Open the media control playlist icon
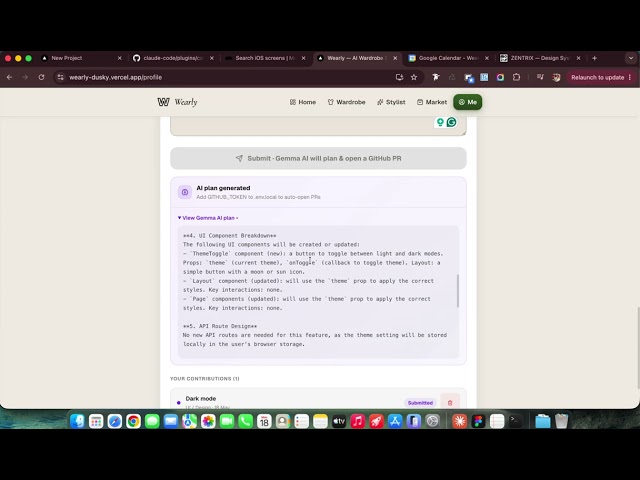Screen dimensions: 640x480 (540, 77)
